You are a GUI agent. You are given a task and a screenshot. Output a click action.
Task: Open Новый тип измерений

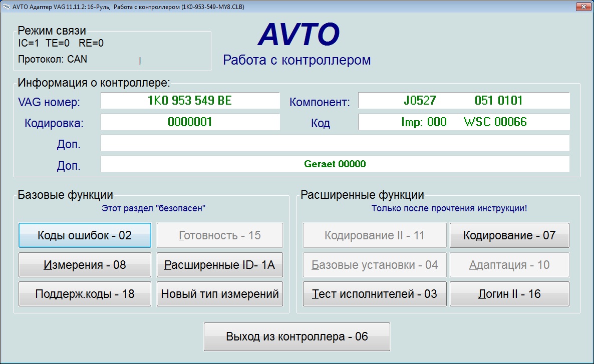pyautogui.click(x=220, y=294)
